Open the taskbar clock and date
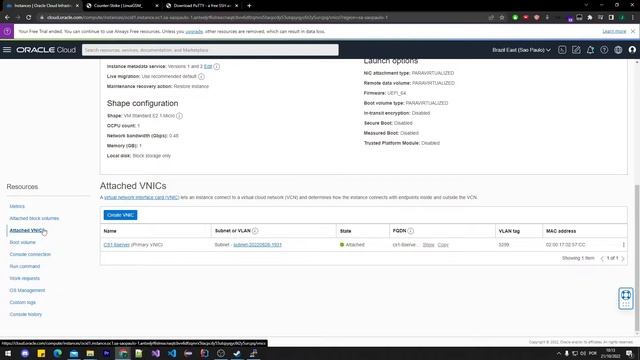 point(612,353)
